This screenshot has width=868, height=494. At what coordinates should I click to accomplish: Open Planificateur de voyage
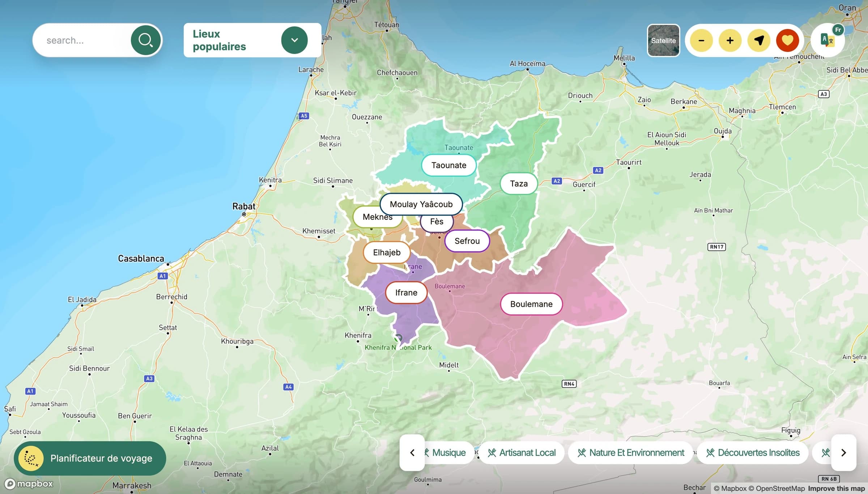pyautogui.click(x=90, y=458)
